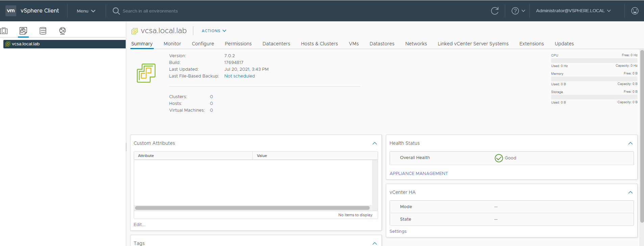Click the build number 17694817
The height and width of the screenshot is (246, 644).
234,63
